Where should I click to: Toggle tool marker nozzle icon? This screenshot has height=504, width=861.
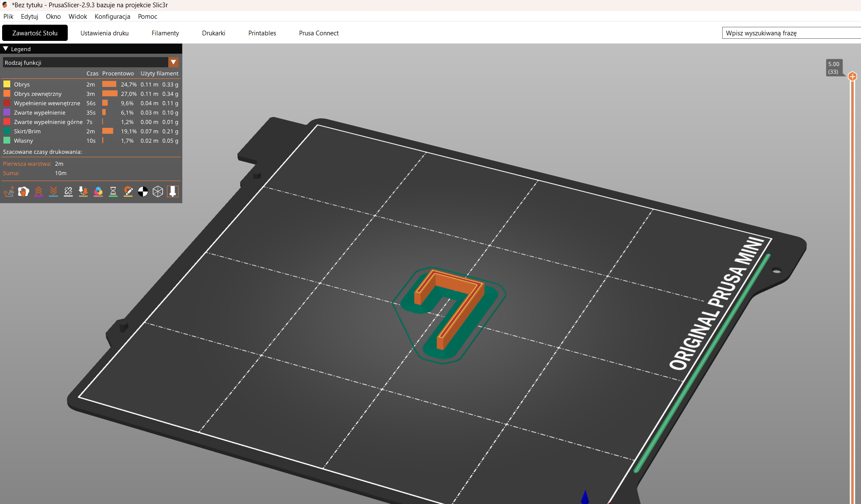(x=173, y=192)
